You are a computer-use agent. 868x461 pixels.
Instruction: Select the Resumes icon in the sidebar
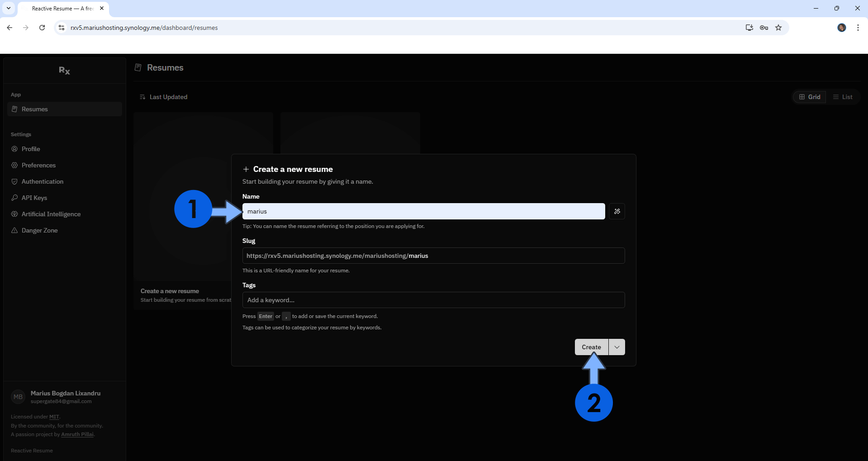coord(15,109)
